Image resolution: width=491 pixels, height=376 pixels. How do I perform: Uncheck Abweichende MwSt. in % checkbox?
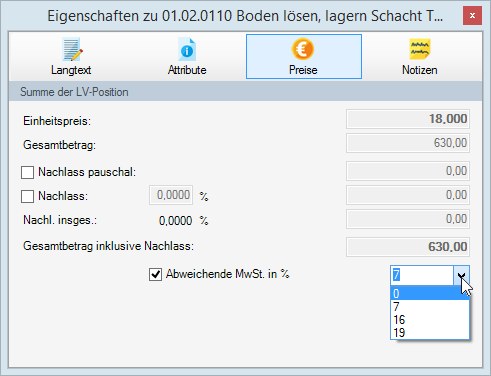pos(155,275)
